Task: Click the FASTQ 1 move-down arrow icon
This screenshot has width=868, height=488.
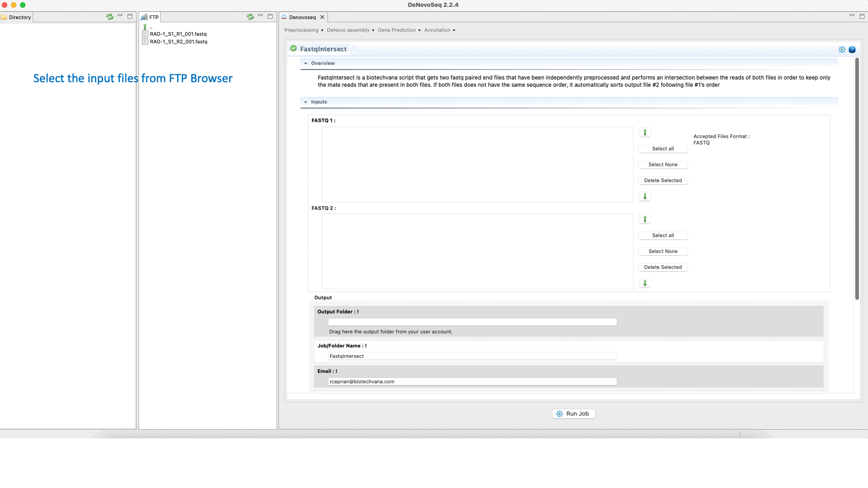Action: pyautogui.click(x=645, y=197)
